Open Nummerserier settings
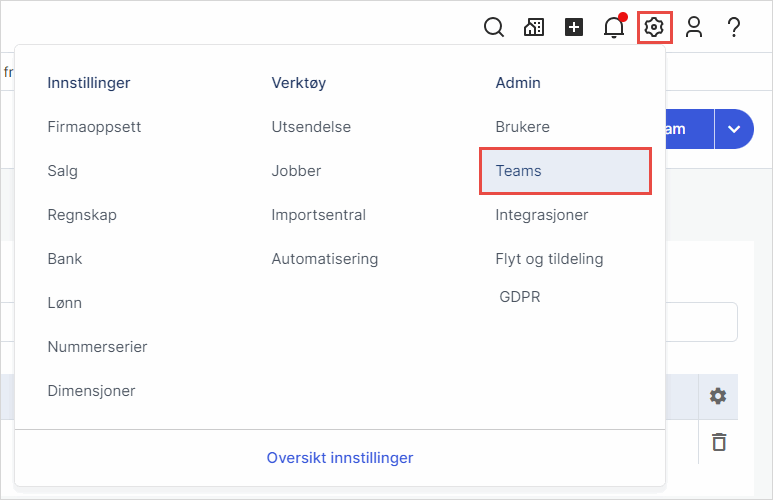Screen dimensions: 773x500 97,347
